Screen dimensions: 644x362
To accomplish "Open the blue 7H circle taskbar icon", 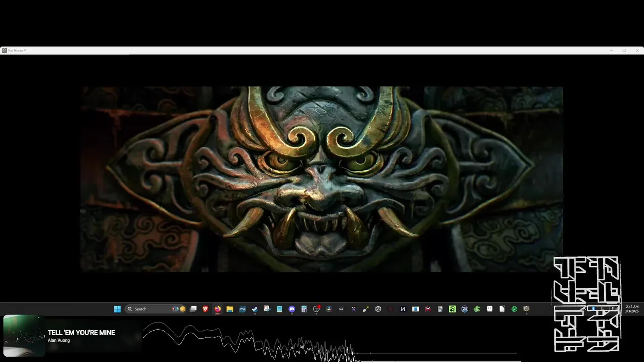I will 465,309.
